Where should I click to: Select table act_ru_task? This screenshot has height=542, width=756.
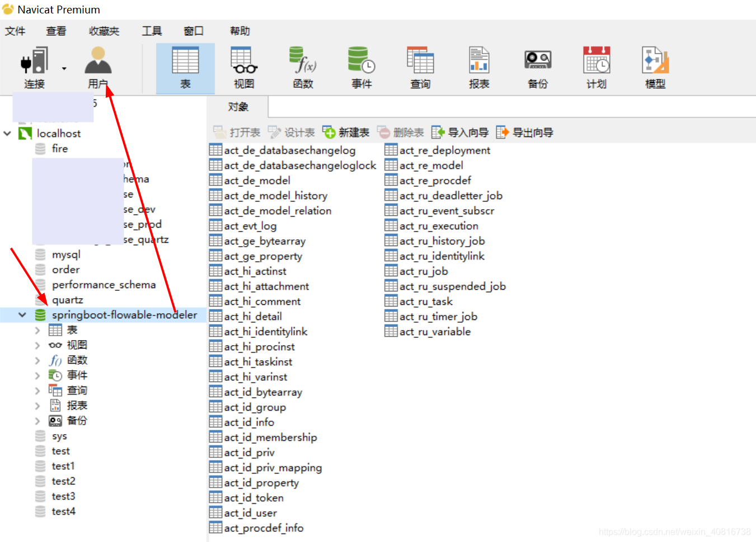point(426,301)
